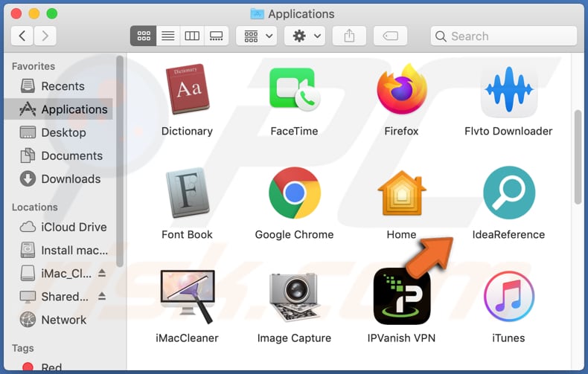Screen dimensions: 588x374
Task: Open Documents in the sidebar
Action: point(59,155)
